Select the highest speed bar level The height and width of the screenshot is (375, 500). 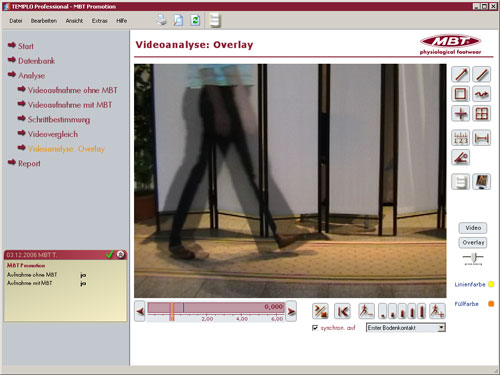(x=422, y=311)
